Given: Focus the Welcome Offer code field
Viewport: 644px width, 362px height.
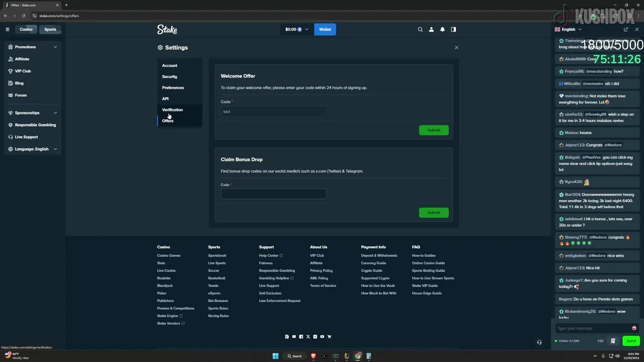Looking at the screenshot, I should 273,112.
